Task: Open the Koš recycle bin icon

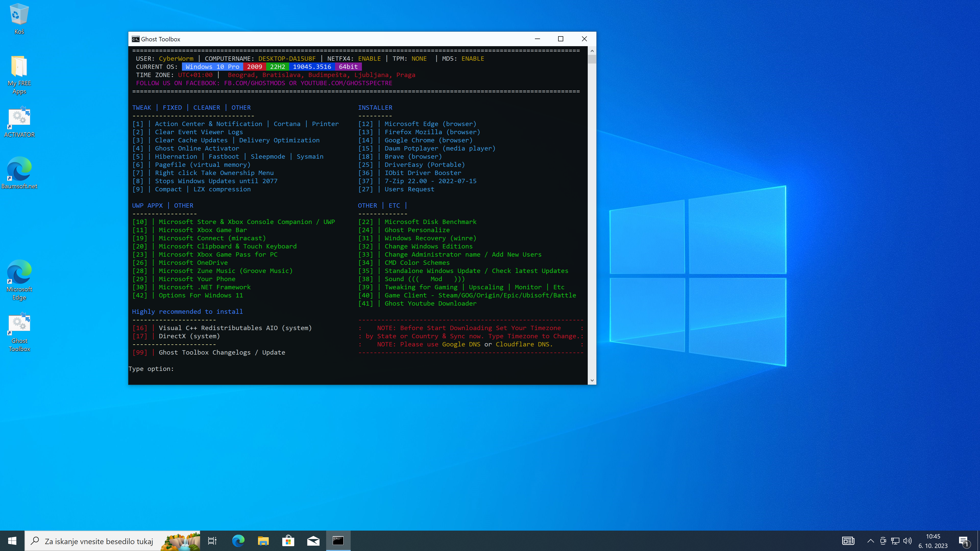Action: [19, 19]
